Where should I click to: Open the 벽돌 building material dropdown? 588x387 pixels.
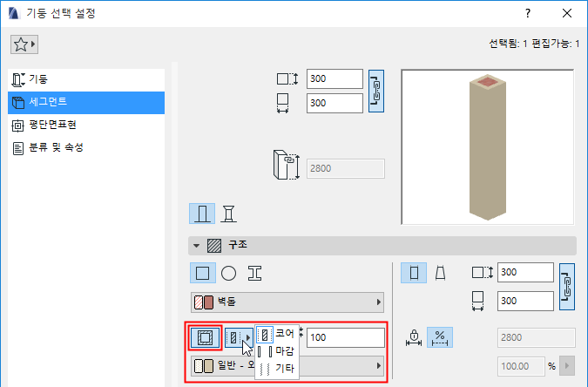tap(287, 302)
